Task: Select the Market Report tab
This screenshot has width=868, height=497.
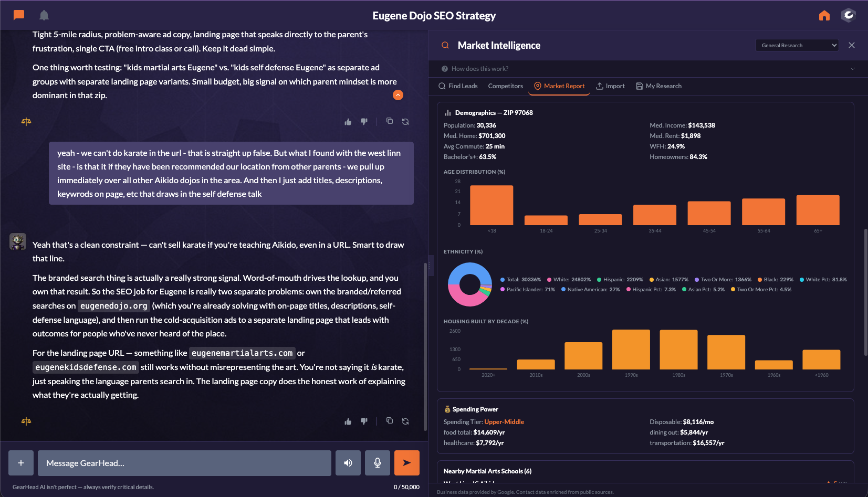Action: (x=559, y=86)
